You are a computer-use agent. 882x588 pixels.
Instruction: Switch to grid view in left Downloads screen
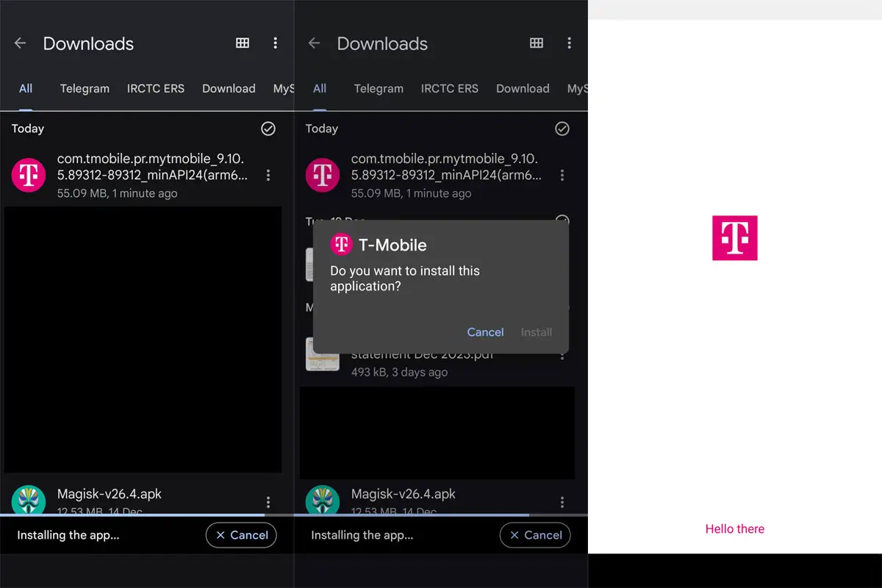pyautogui.click(x=243, y=43)
